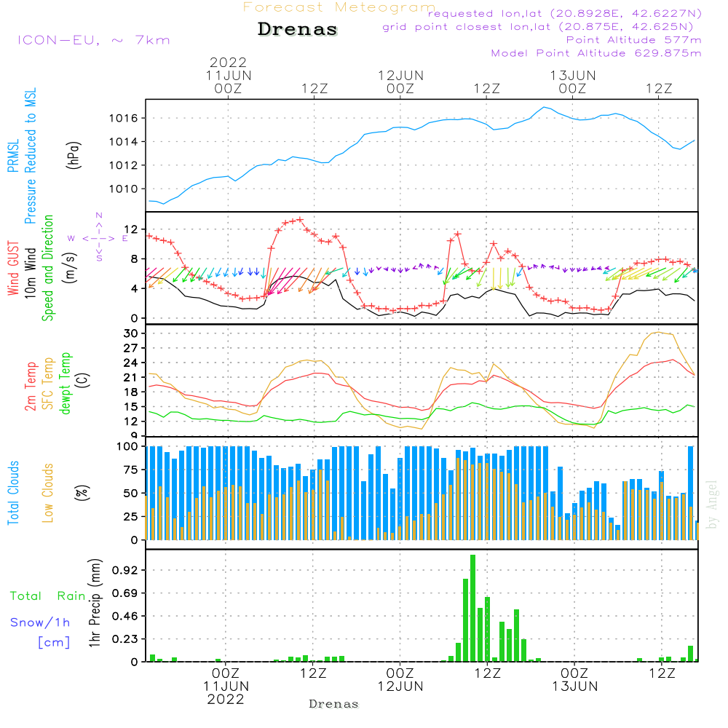The width and height of the screenshot is (728, 728).
Task: Click the Low Clouds legend label
Action: point(48,493)
